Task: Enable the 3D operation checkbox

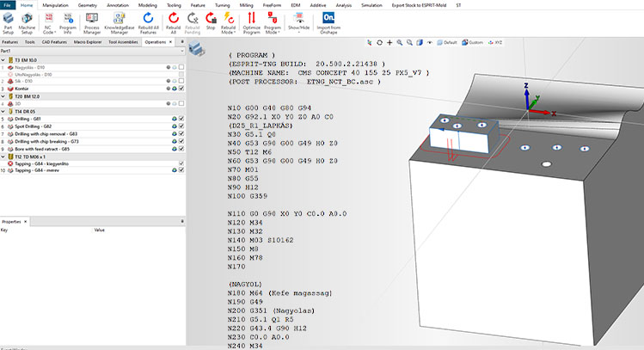Action: [x=181, y=103]
